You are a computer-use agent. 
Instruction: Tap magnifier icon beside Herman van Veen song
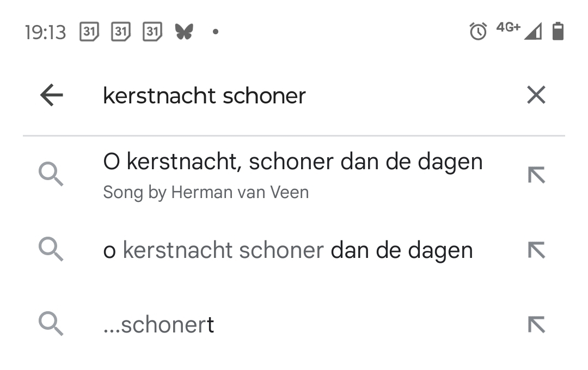pos(51,175)
